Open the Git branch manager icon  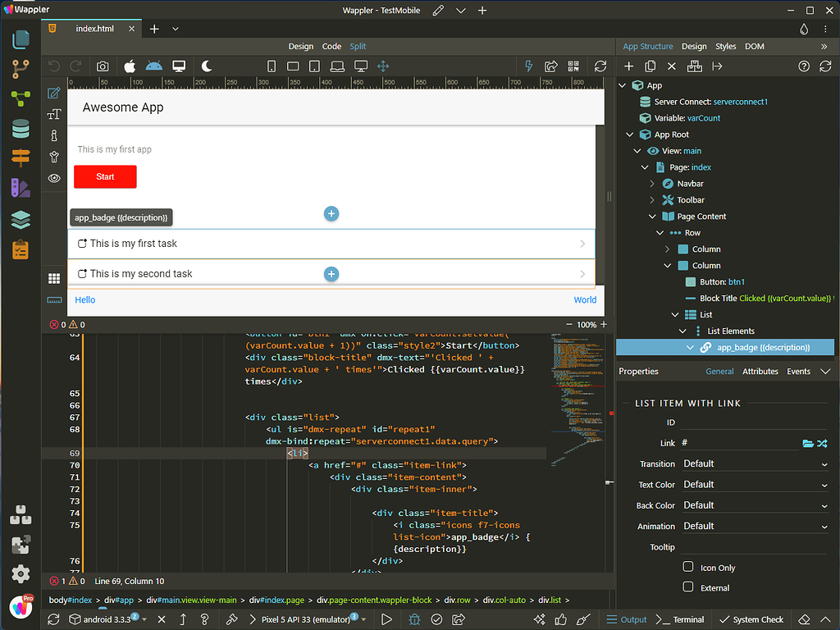[21, 69]
